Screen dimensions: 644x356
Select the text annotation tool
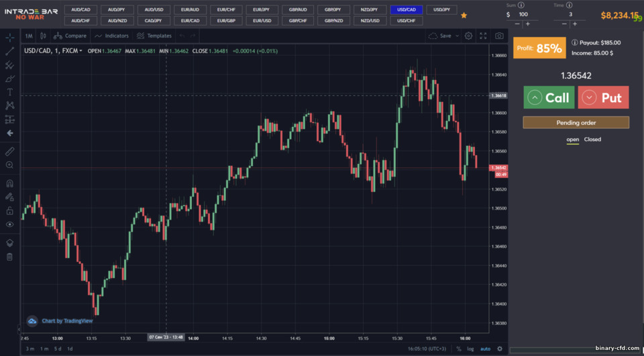click(10, 92)
